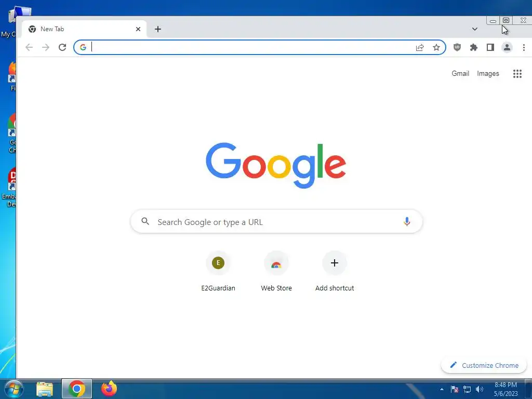Share this page using the share icon

(420, 47)
